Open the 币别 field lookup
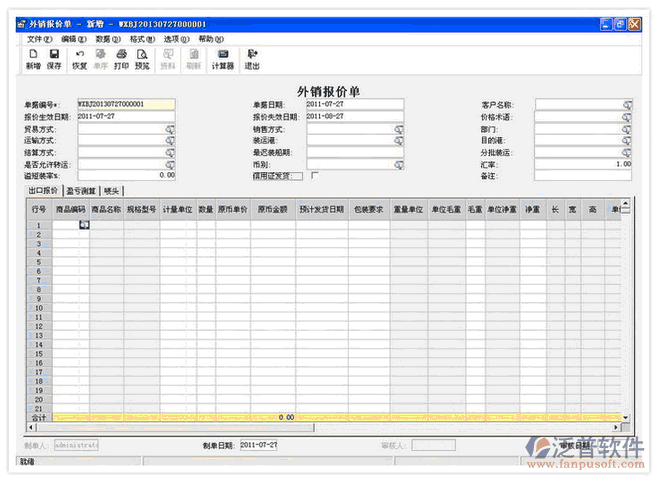This screenshot has height=480, width=655. pyautogui.click(x=398, y=164)
